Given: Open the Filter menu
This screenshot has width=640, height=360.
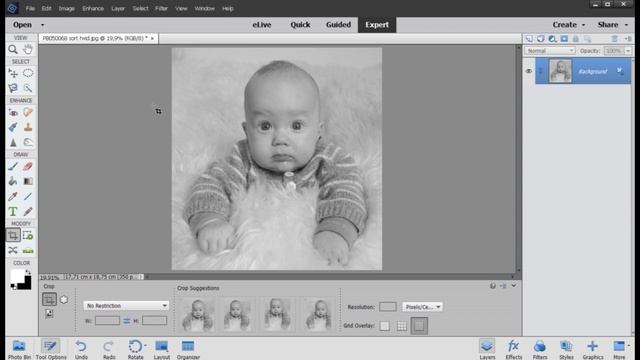Looking at the screenshot, I should (161, 8).
